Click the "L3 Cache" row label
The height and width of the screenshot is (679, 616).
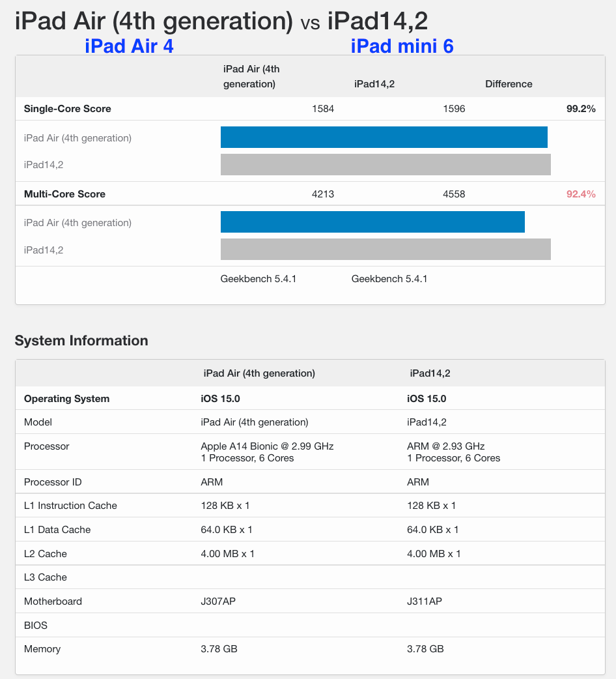coord(46,577)
